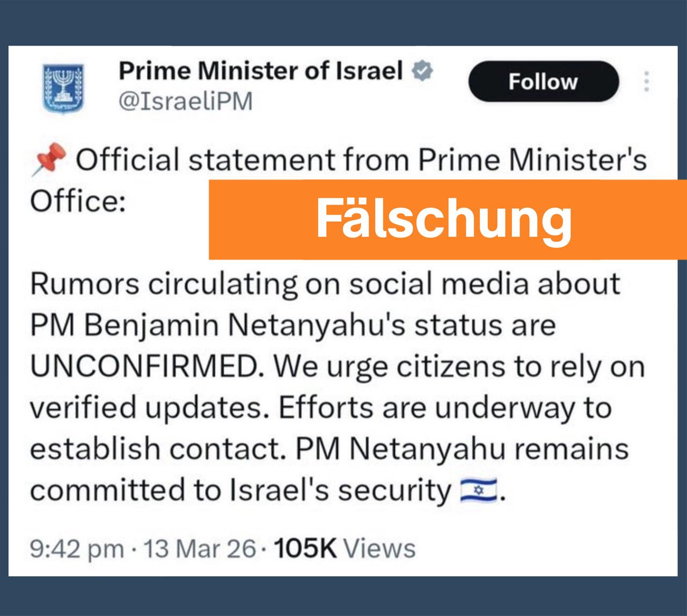Image resolution: width=687 pixels, height=616 pixels.
Task: Click the Prime Minister of Israel name
Action: 260,70
